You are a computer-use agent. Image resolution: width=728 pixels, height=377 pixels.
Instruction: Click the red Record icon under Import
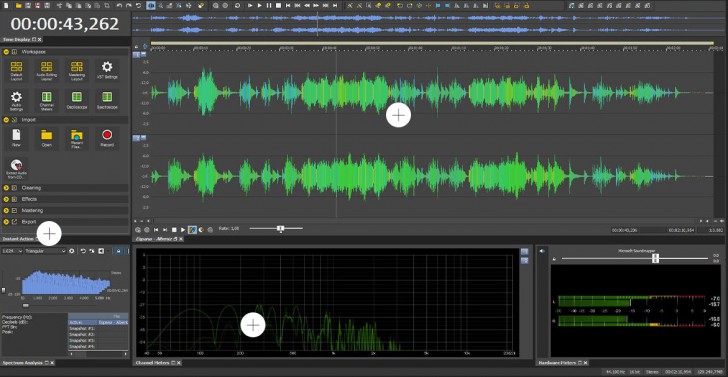point(107,138)
